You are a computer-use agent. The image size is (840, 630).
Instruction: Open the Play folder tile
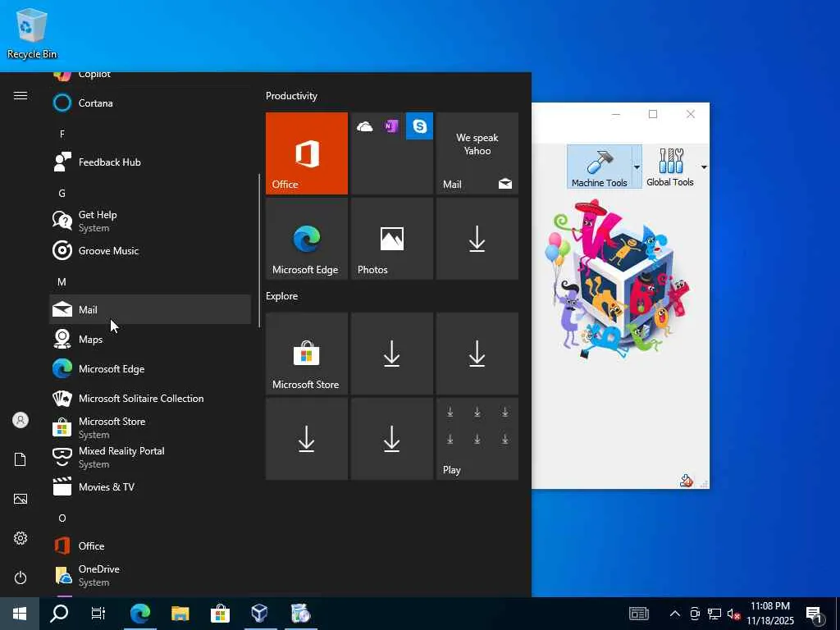coord(477,439)
